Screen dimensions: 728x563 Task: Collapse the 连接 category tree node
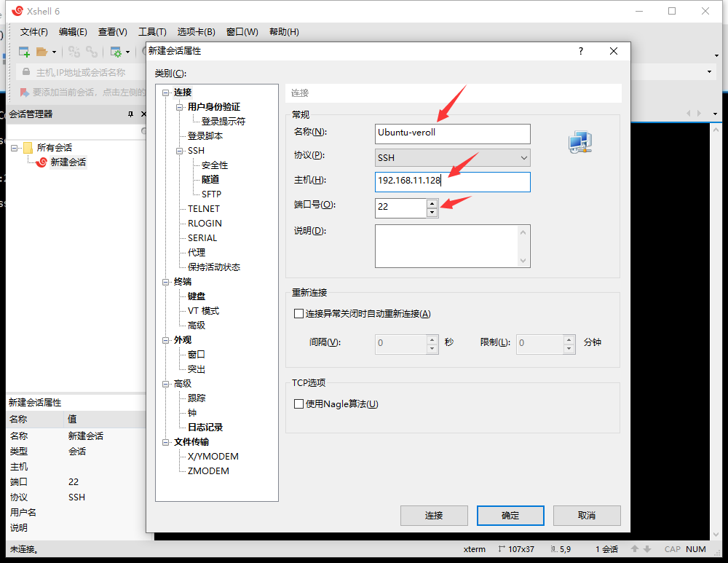coord(165,92)
